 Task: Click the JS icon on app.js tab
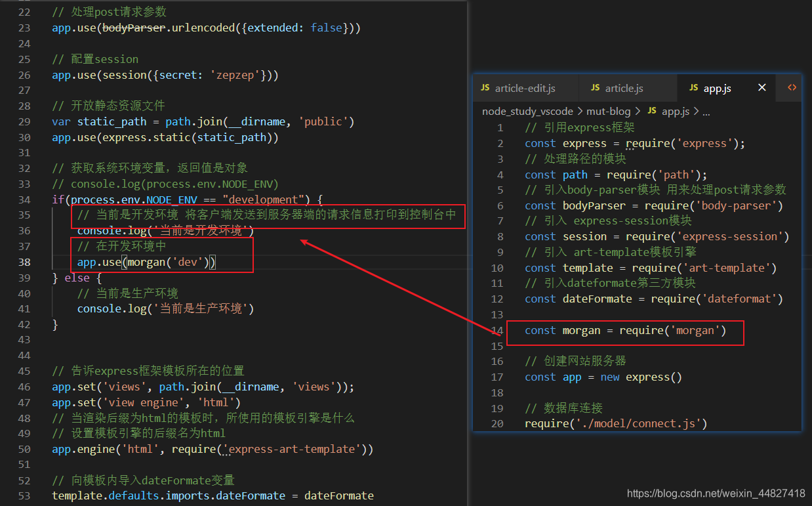pos(694,88)
